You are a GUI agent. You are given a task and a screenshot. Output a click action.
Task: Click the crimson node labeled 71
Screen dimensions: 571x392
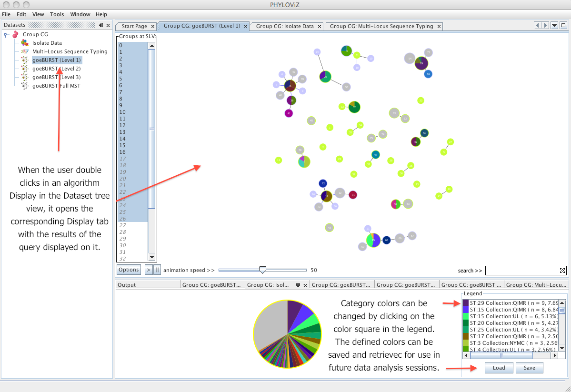pos(353,195)
